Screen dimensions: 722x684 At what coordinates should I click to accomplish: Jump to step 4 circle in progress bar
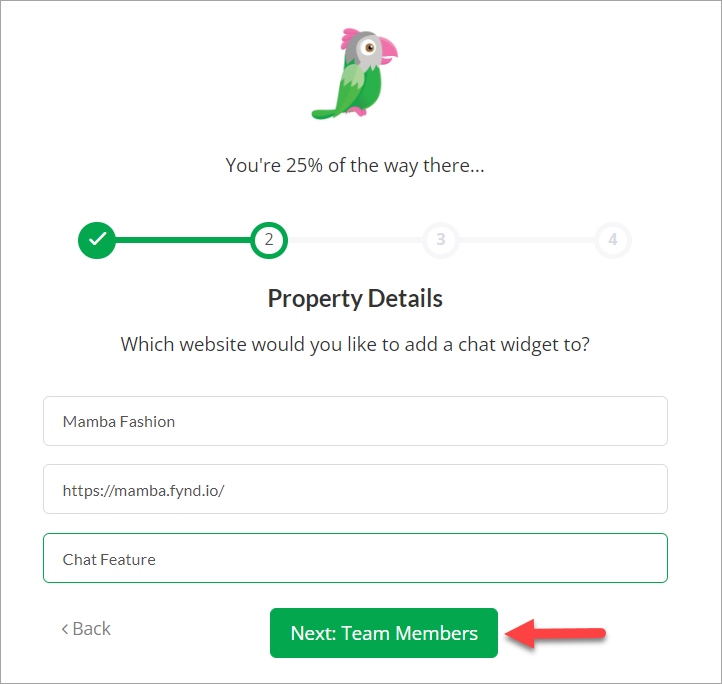pyautogui.click(x=613, y=240)
